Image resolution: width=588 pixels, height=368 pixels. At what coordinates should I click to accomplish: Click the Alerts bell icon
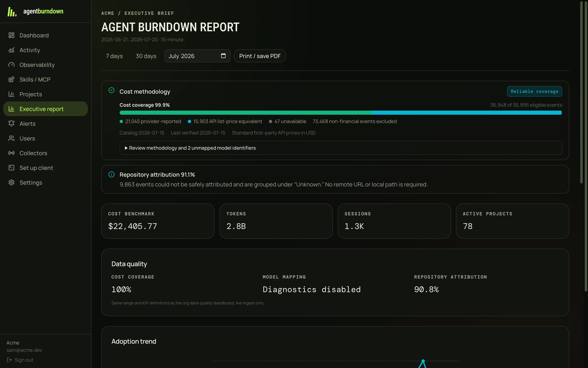(11, 124)
